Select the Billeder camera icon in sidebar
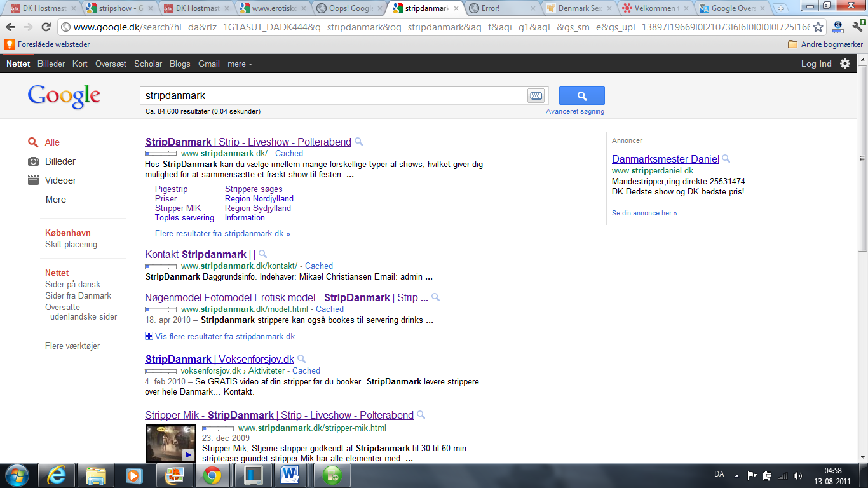This screenshot has width=868, height=488. tap(33, 161)
